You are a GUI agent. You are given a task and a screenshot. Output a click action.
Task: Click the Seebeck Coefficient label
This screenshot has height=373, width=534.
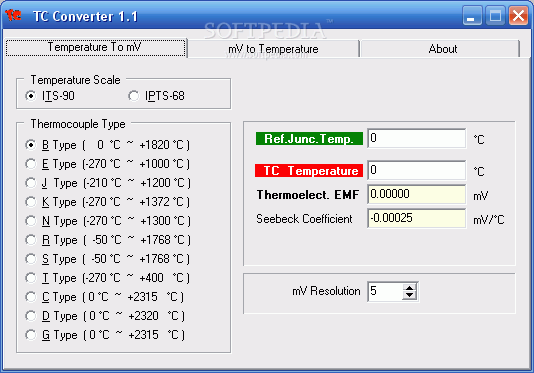(x=304, y=219)
